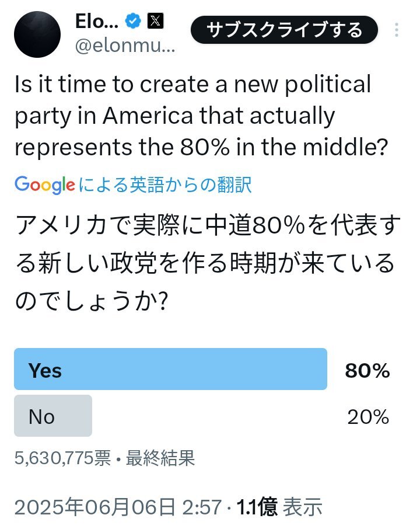Click the 1.1億 表示 view count
The height and width of the screenshot is (529, 420).
click(x=279, y=507)
